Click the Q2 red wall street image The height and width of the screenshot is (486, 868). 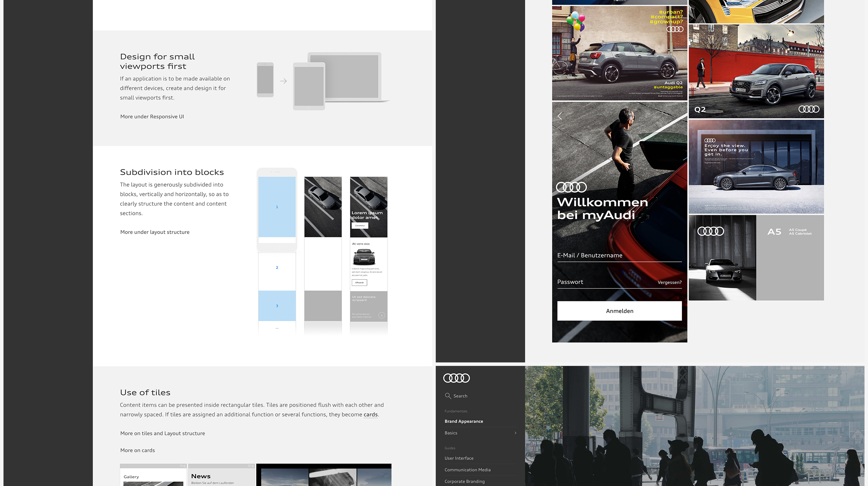tap(756, 71)
